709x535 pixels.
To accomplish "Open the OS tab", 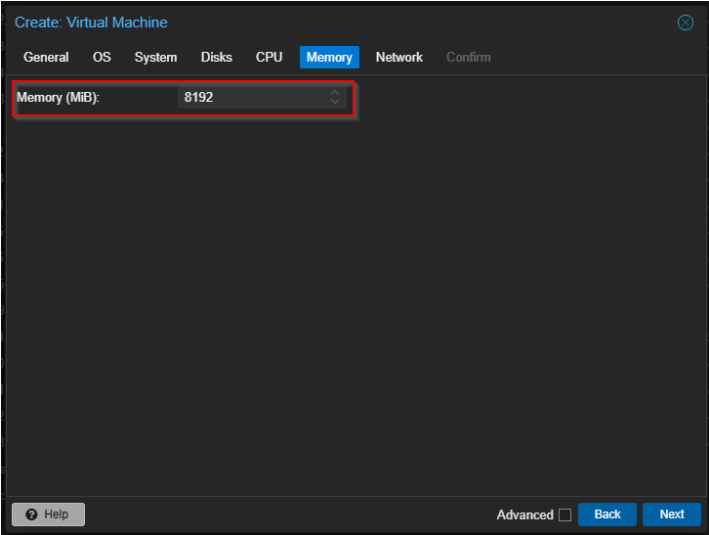I will (x=102, y=57).
